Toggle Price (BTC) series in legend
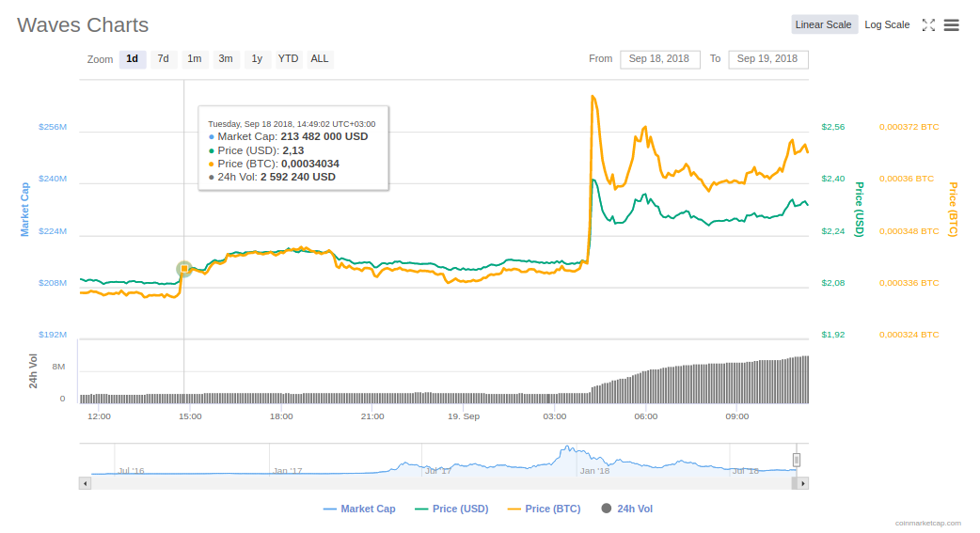The image size is (980, 533). [x=544, y=509]
